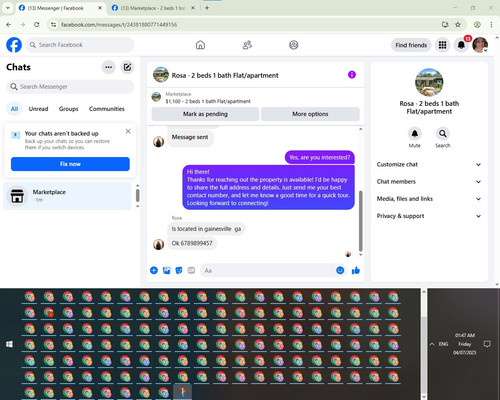Screen dimensions: 500x400
Task: Click Mark as pending button
Action: (205, 114)
